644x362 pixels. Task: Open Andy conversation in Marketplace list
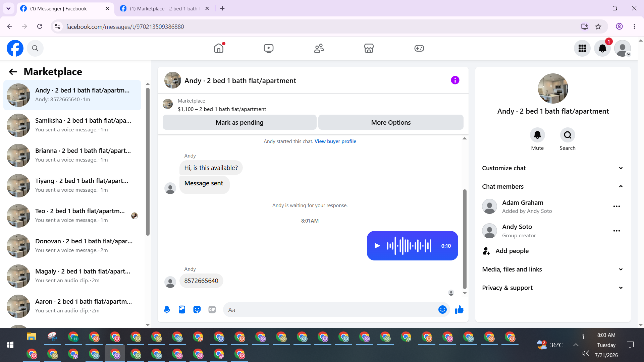click(x=72, y=95)
